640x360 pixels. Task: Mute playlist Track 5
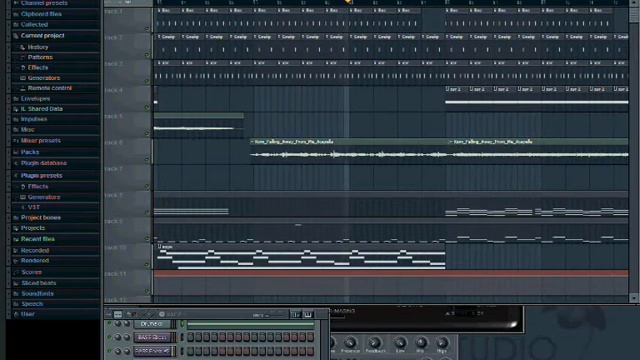tap(147, 133)
